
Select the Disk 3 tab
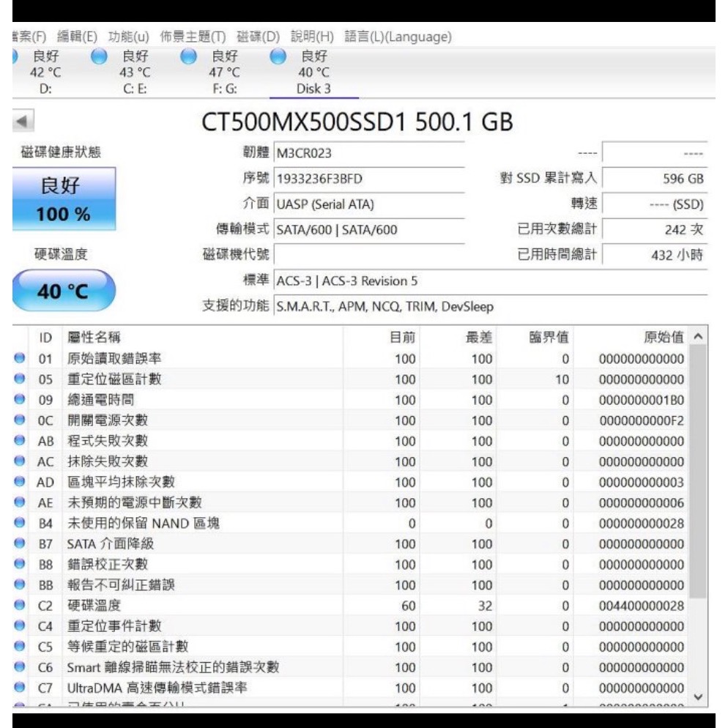click(x=314, y=73)
